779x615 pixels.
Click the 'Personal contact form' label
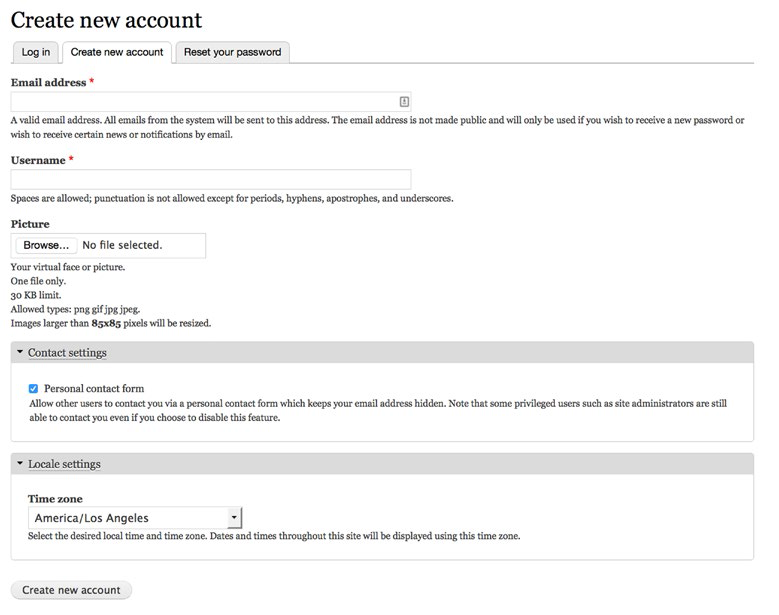click(94, 388)
